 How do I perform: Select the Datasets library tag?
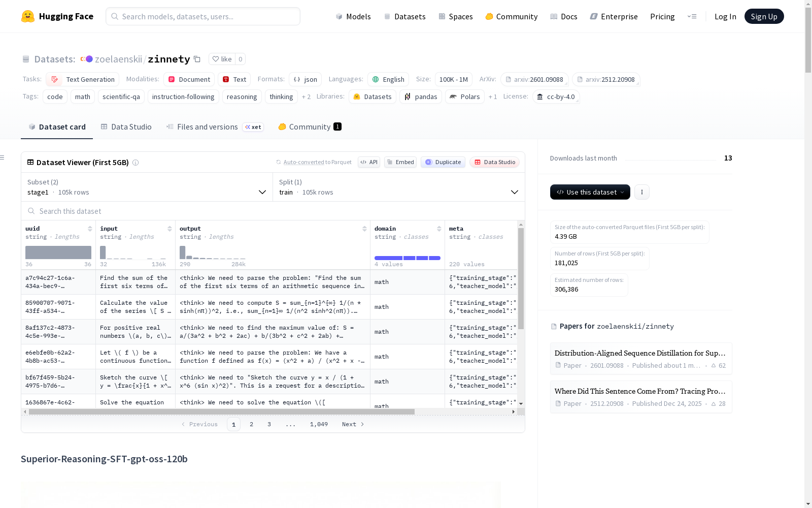[373, 97]
